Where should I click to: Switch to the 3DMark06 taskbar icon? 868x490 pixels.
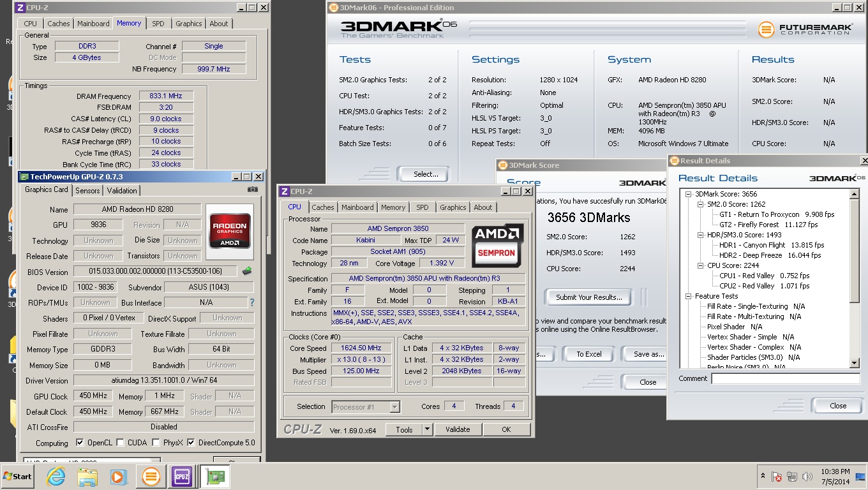[x=151, y=477]
